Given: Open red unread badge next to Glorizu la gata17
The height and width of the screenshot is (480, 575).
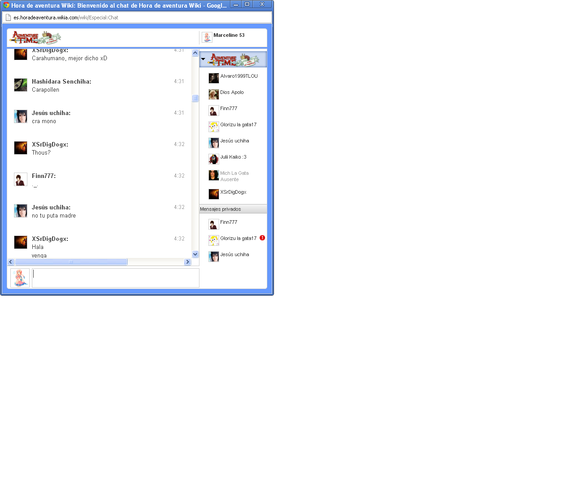Looking at the screenshot, I should click(x=262, y=238).
